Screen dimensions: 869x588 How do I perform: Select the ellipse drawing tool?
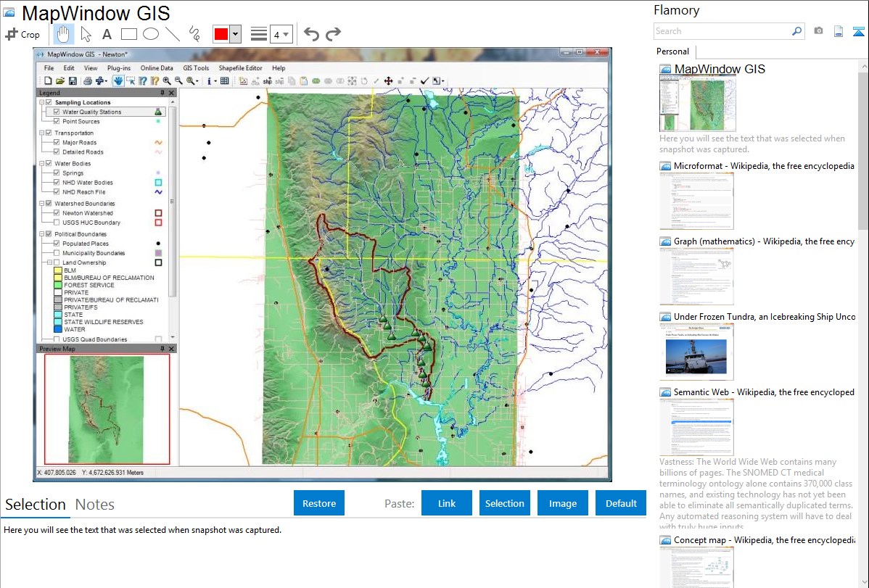(150, 34)
